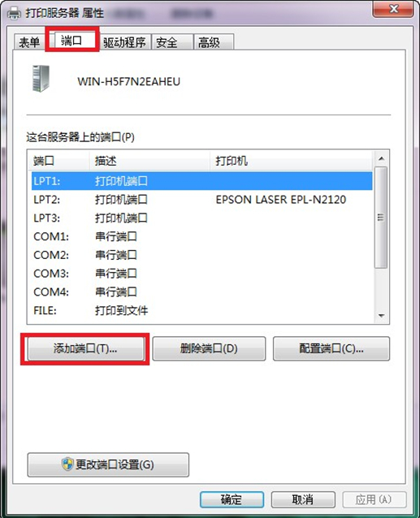The image size is (420, 518).
Task: Click the 描述 column header
Action: (149, 161)
